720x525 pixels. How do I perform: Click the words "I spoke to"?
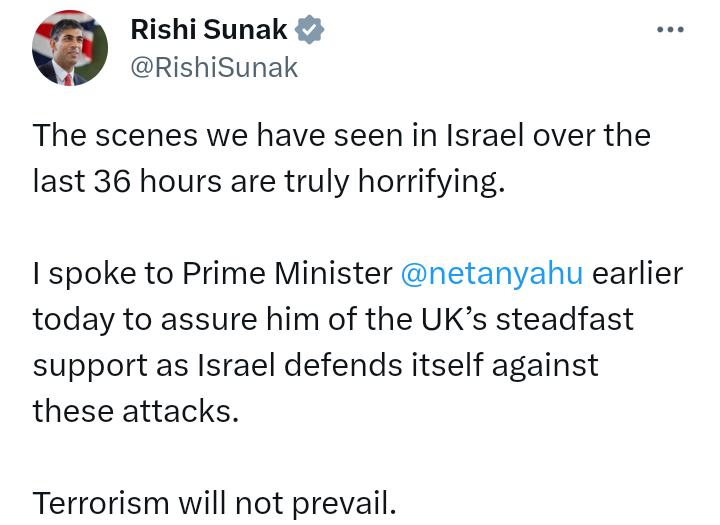[x=92, y=274]
